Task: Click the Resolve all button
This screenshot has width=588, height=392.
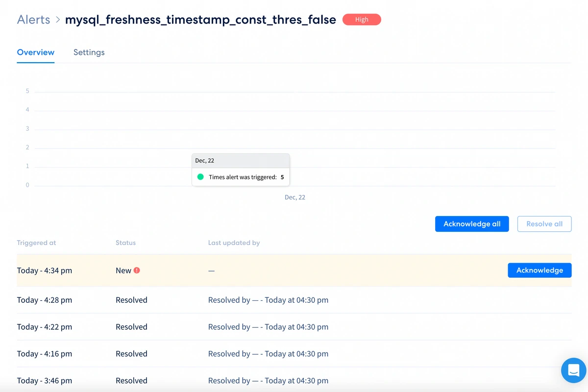Action: pyautogui.click(x=544, y=224)
